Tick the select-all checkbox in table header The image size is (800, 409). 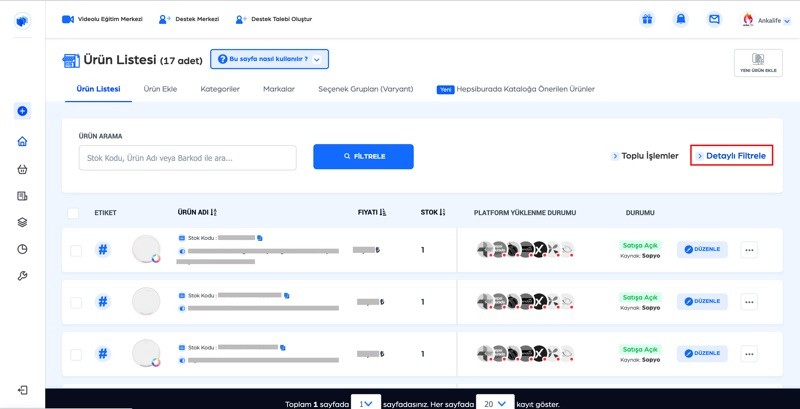pyautogui.click(x=73, y=213)
